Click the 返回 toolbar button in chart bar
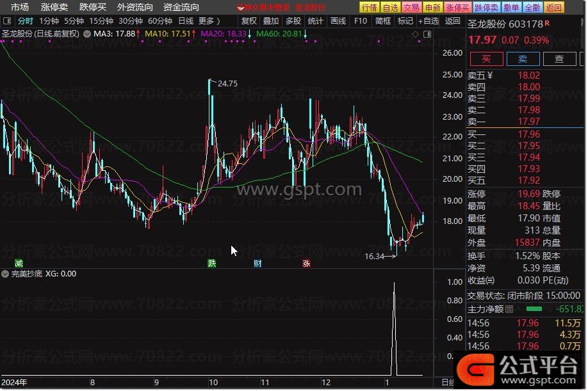 click(x=452, y=21)
